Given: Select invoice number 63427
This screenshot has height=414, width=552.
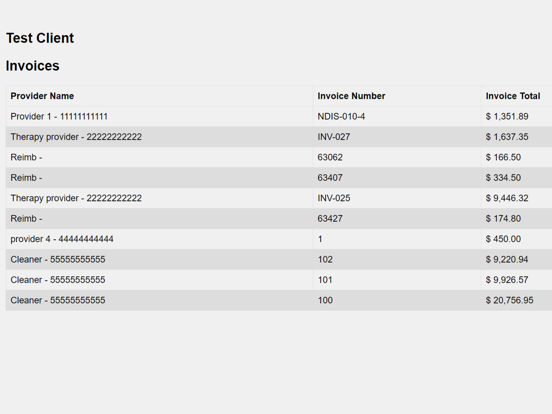Looking at the screenshot, I should [x=330, y=219].
